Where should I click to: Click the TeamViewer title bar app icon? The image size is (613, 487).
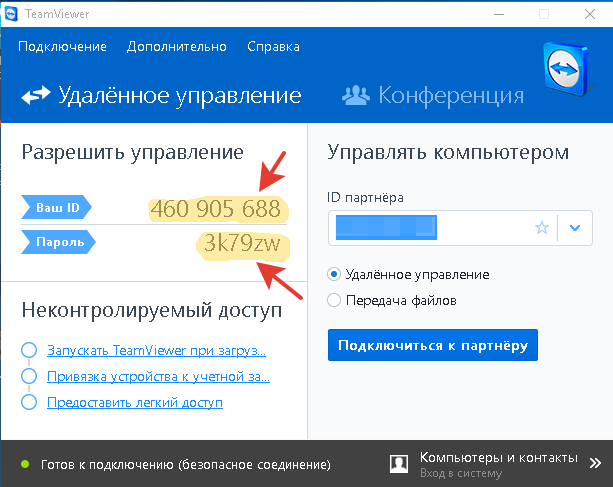tap(11, 14)
